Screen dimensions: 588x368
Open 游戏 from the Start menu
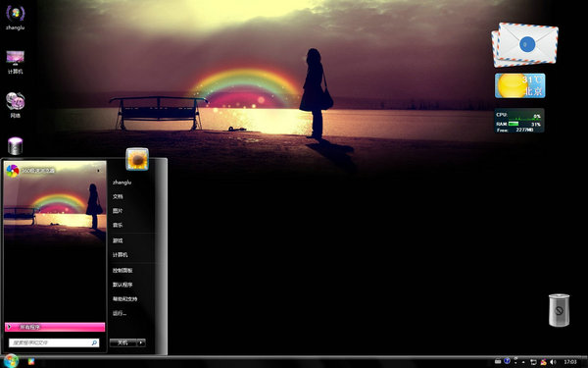tap(118, 240)
